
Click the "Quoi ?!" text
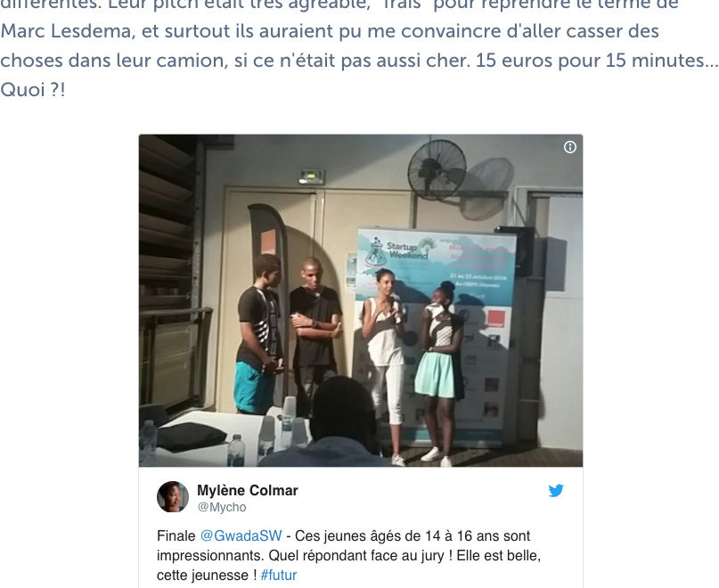(x=33, y=90)
